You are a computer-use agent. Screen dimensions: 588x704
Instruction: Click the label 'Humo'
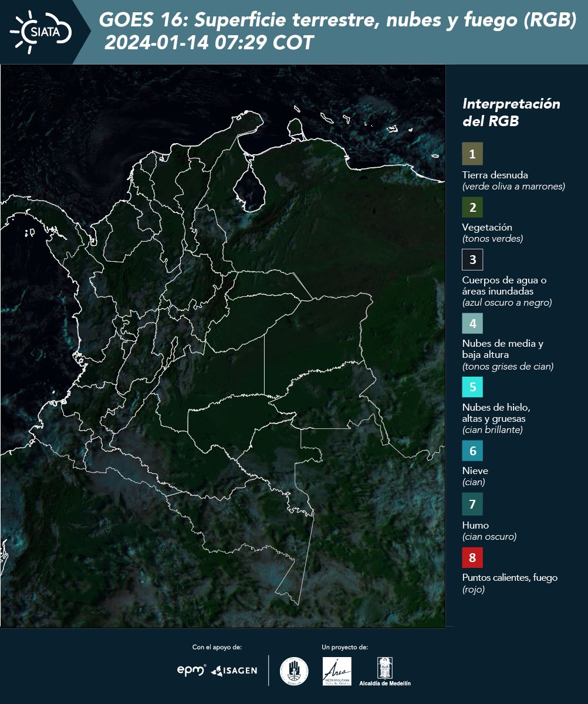[475, 525]
